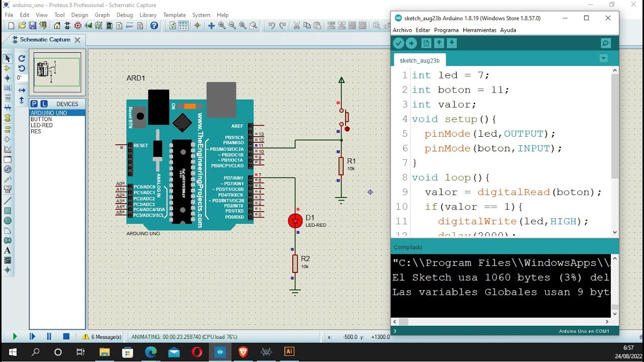Click the Step simulation button
Screen dimensions: 644x362
(32, 336)
